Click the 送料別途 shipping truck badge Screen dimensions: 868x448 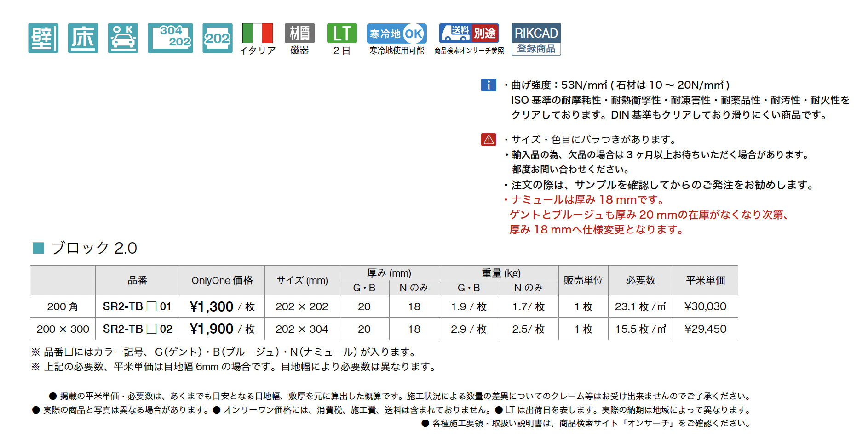point(469,33)
